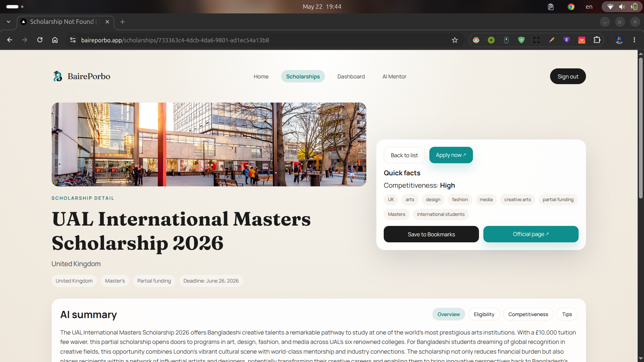Click the browser back arrow
The width and height of the screenshot is (644, 362).
[10, 40]
